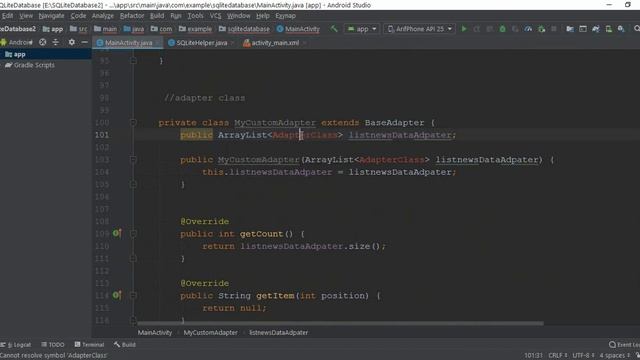Click UTF-8 encoding in status bar
Viewport: 640px width, 360px height.
click(x=583, y=356)
